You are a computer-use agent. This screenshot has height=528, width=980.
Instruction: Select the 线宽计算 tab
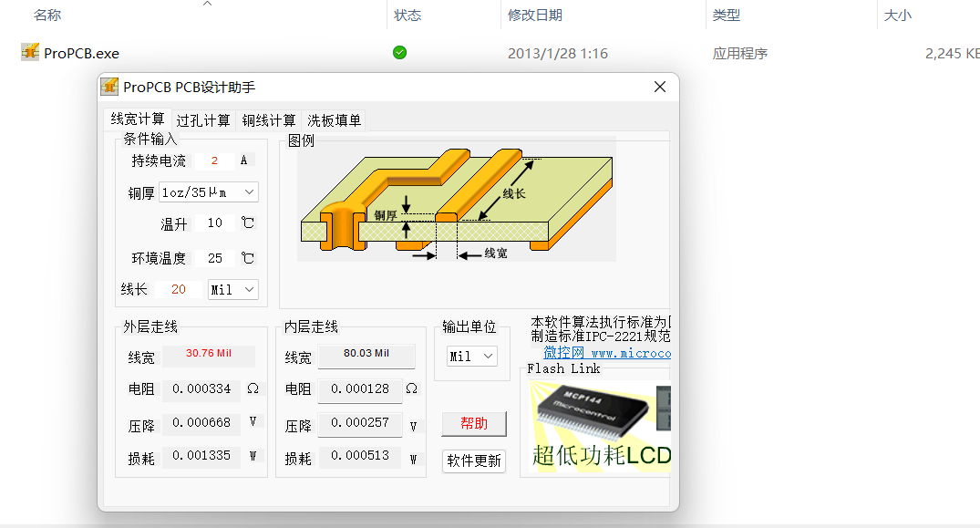point(138,119)
